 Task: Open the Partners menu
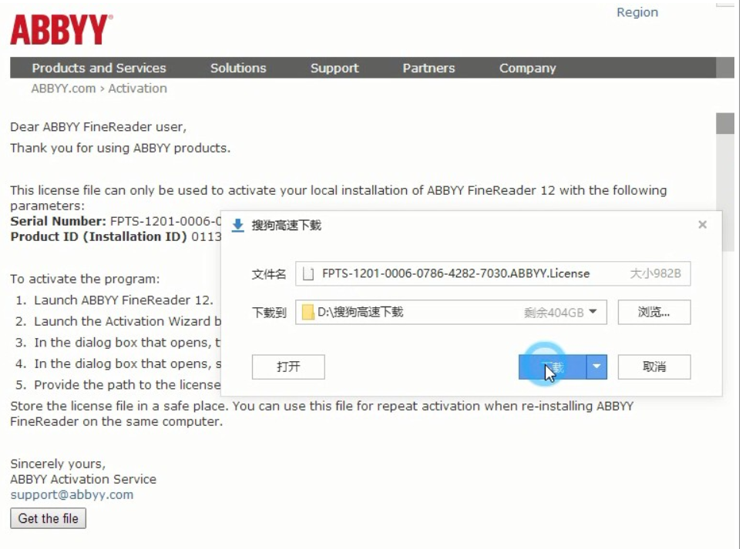click(428, 68)
